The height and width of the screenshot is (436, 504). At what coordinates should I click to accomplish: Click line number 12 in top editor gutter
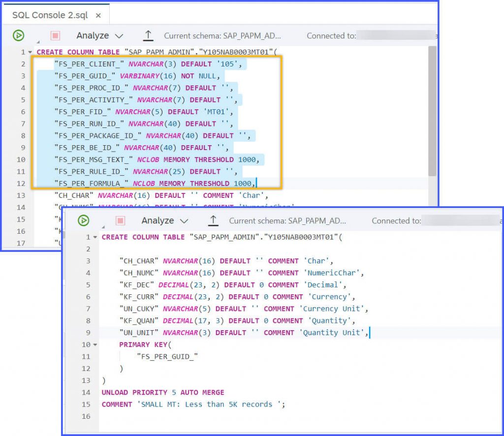[21, 184]
